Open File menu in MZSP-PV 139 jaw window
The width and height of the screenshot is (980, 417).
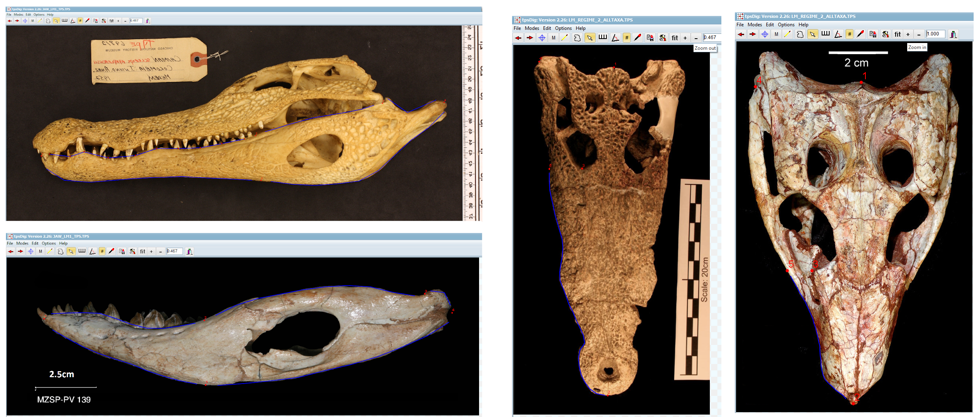point(10,243)
